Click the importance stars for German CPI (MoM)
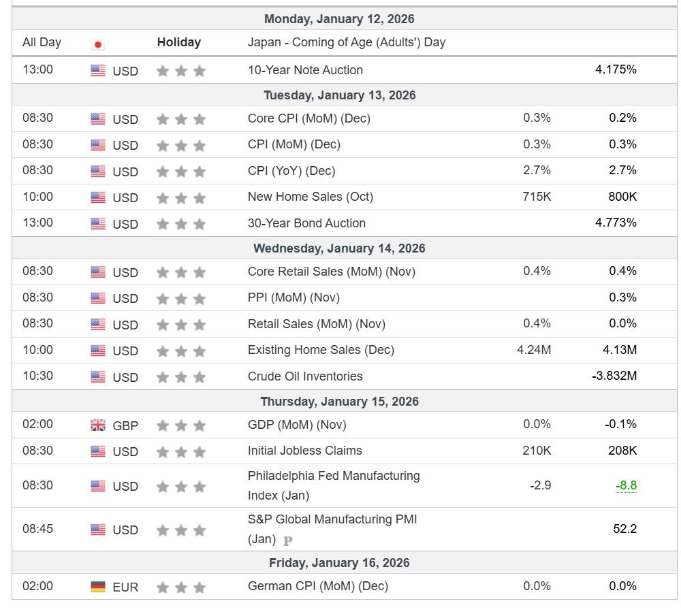The width and height of the screenshot is (681, 616). click(180, 587)
